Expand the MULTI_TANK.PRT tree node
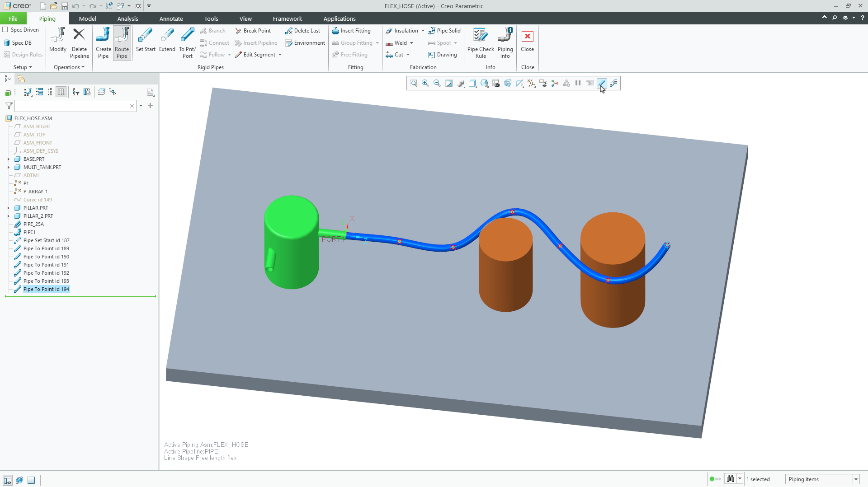The image size is (868, 487). [x=8, y=167]
